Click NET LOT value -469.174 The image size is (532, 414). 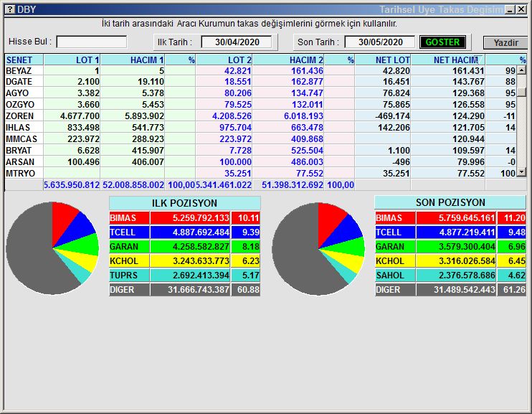tap(393, 116)
